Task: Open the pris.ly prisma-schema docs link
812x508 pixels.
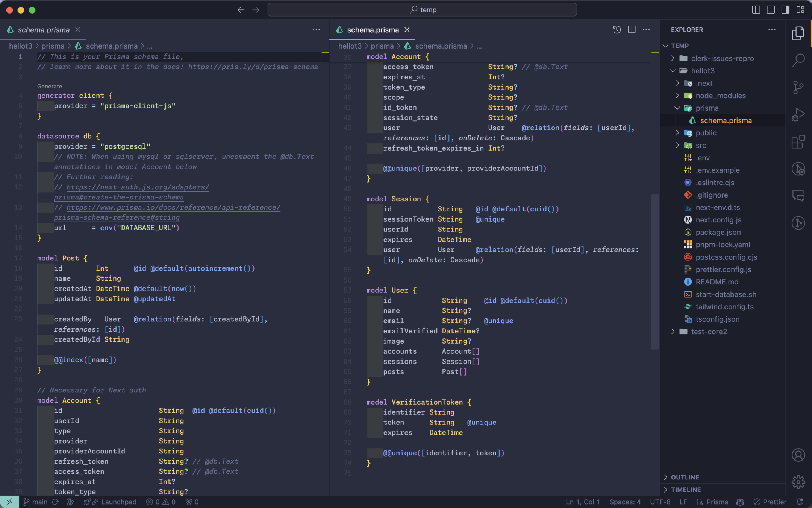Action: coord(253,67)
